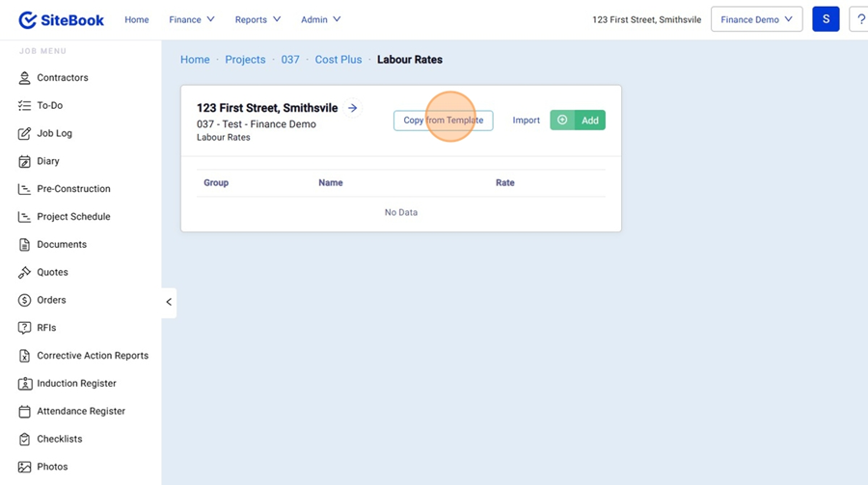Open the Finance Demo selector dropdown

tap(756, 19)
